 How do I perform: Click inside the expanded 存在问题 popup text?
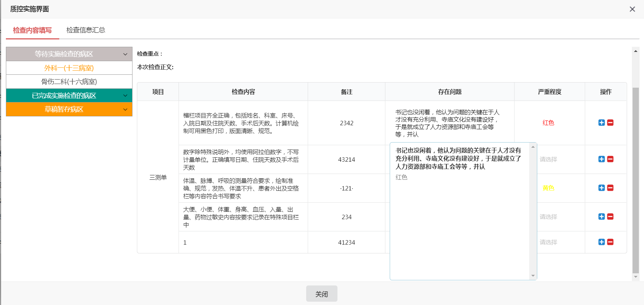click(458, 158)
